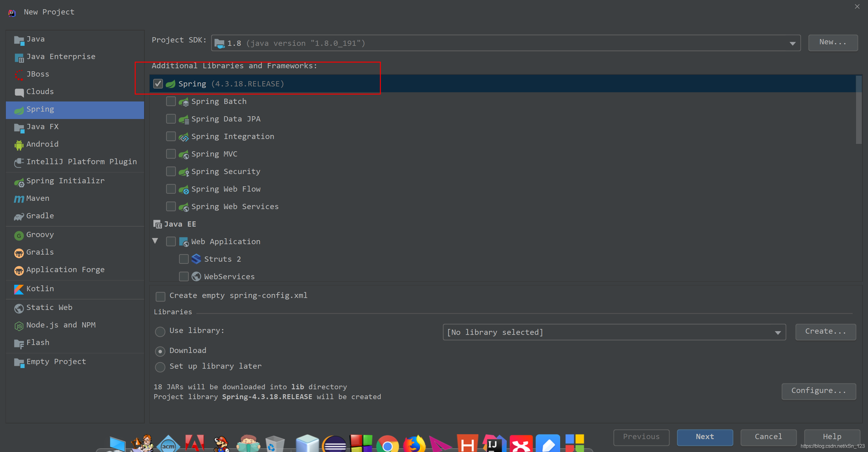868x452 pixels.
Task: Click the IntelliJ Platform Plugin icon
Action: coord(19,162)
